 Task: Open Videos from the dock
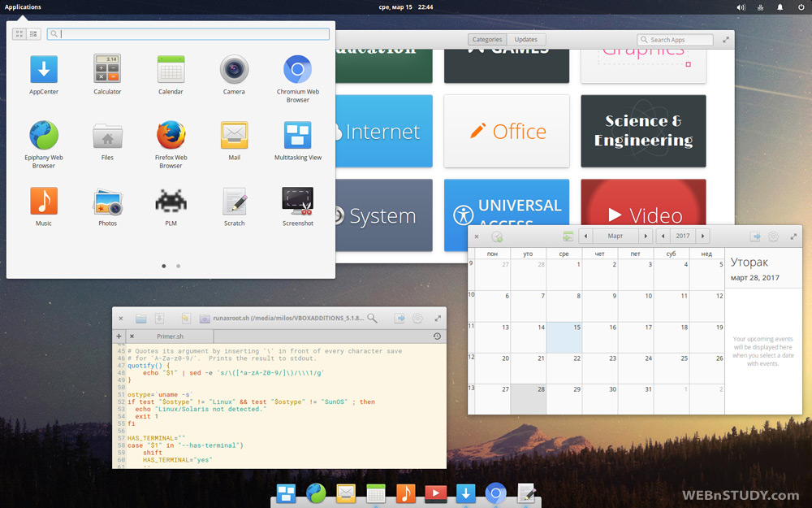pyautogui.click(x=435, y=493)
